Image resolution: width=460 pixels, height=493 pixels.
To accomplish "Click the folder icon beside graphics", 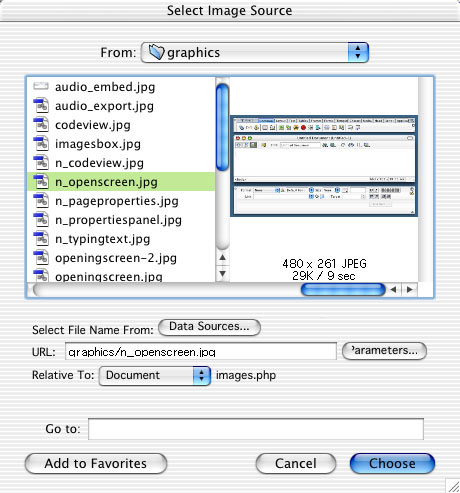I will [156, 52].
